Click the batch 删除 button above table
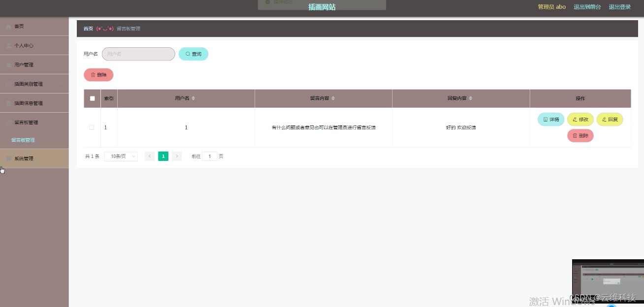Viewport: 644px width, 307px height. (98, 75)
